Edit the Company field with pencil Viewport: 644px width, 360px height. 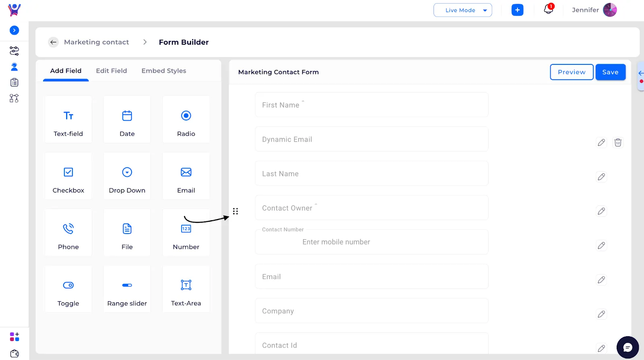pyautogui.click(x=601, y=314)
